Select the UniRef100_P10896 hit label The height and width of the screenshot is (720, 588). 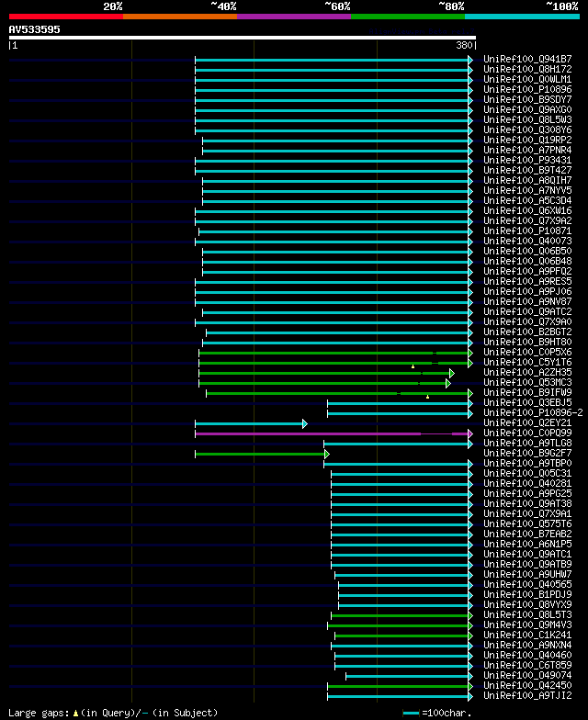[527, 90]
